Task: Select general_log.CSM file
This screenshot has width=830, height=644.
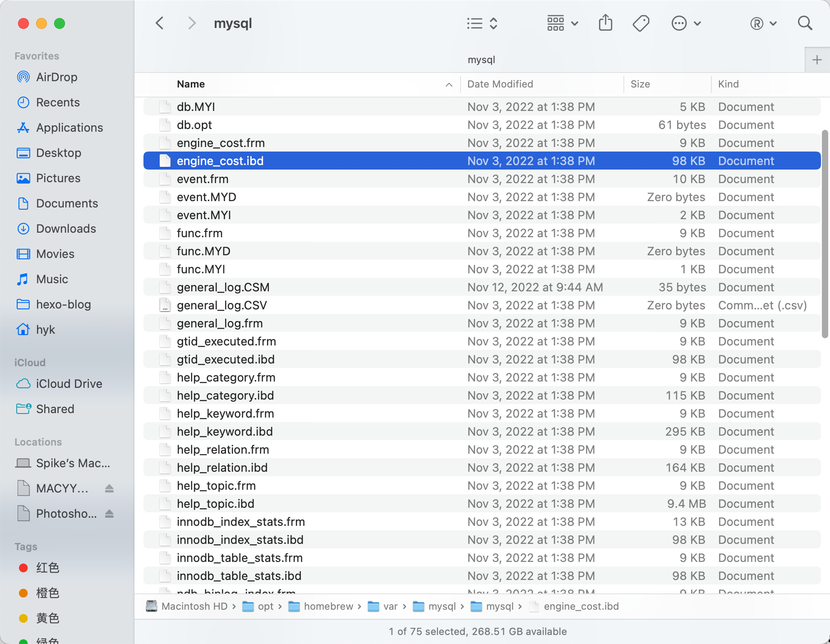Action: pos(482,287)
